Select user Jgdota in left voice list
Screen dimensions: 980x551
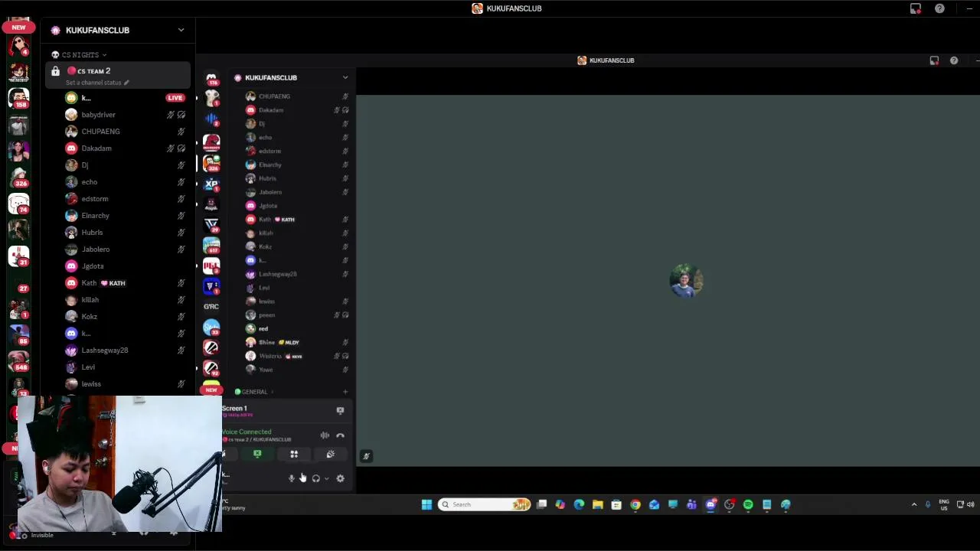click(93, 266)
